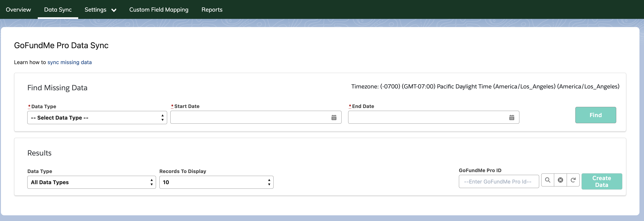The image size is (644, 221).
Task: Click the Timezone Pacific Daylight Time text
Action: 485,86
